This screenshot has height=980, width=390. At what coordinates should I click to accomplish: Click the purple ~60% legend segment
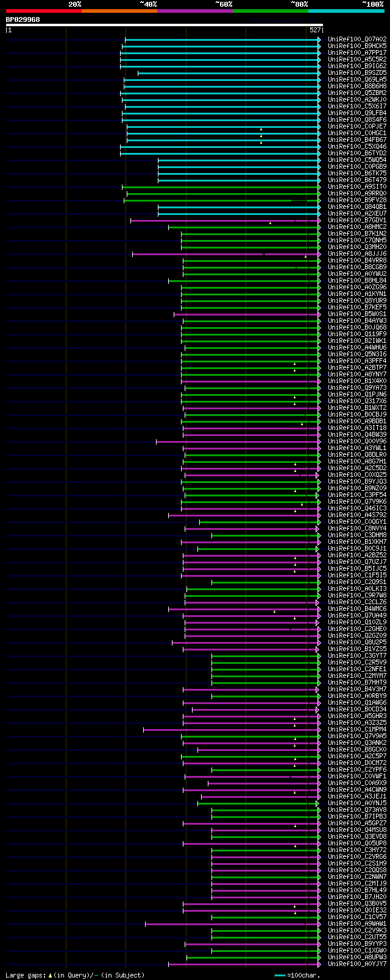click(x=195, y=11)
